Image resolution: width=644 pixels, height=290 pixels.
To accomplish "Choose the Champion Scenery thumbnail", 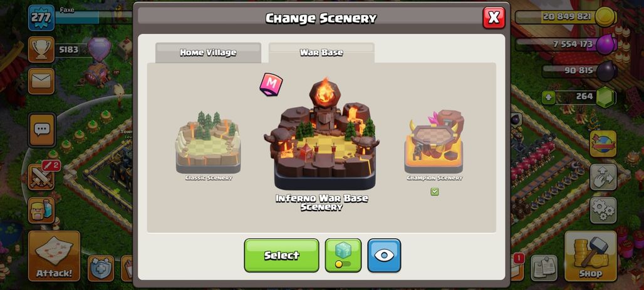I will pyautogui.click(x=435, y=145).
